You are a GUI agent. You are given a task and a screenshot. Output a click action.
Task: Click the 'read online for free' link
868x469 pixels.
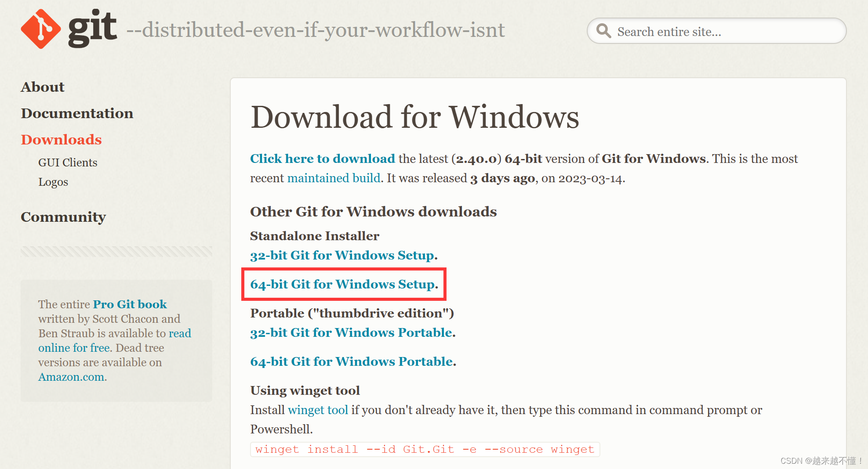click(x=115, y=340)
